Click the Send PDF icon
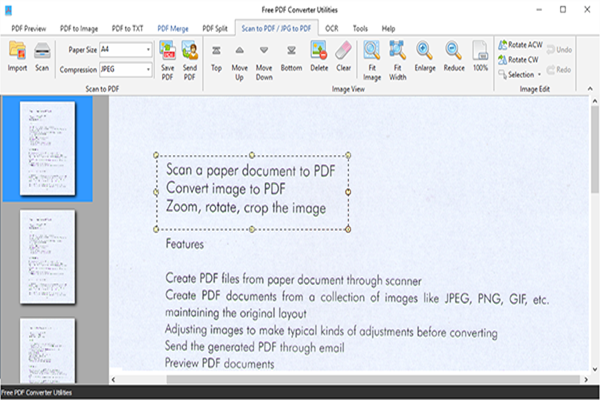Viewport: 600px width, 400px height. coord(190,52)
